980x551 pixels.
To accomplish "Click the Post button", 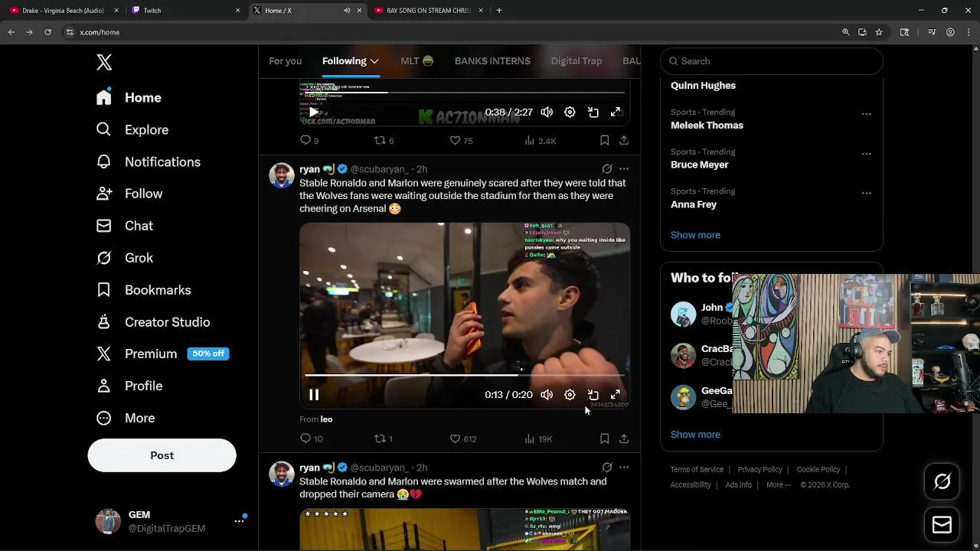I will (x=162, y=455).
